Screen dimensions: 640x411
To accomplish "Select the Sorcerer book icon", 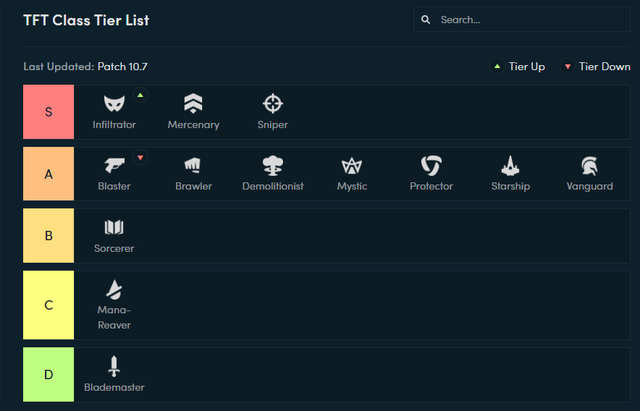I will pos(114,228).
